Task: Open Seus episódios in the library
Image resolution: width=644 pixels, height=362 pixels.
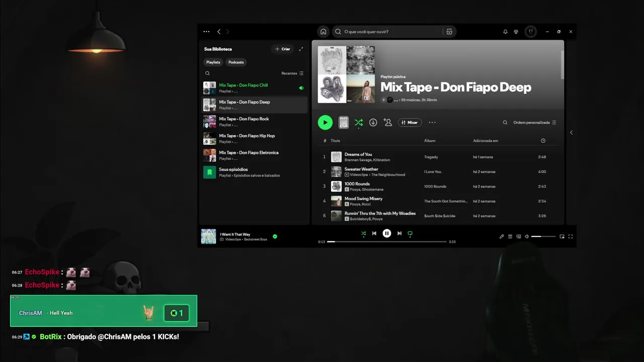Action: coord(254,172)
